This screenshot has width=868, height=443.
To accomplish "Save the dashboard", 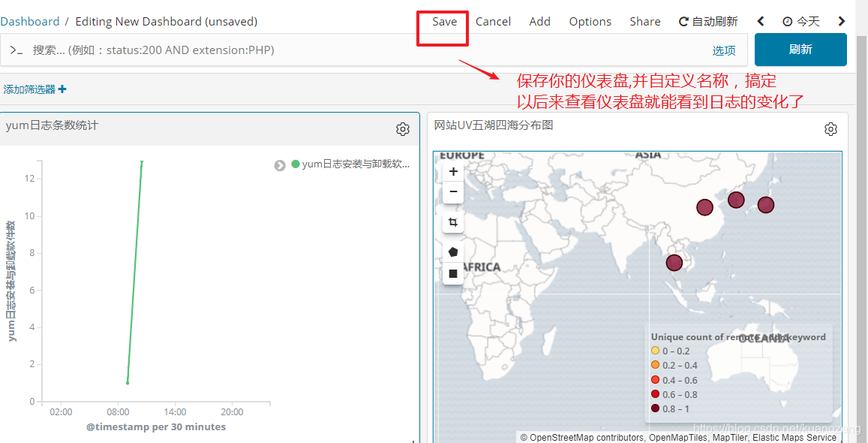I will pyautogui.click(x=445, y=22).
